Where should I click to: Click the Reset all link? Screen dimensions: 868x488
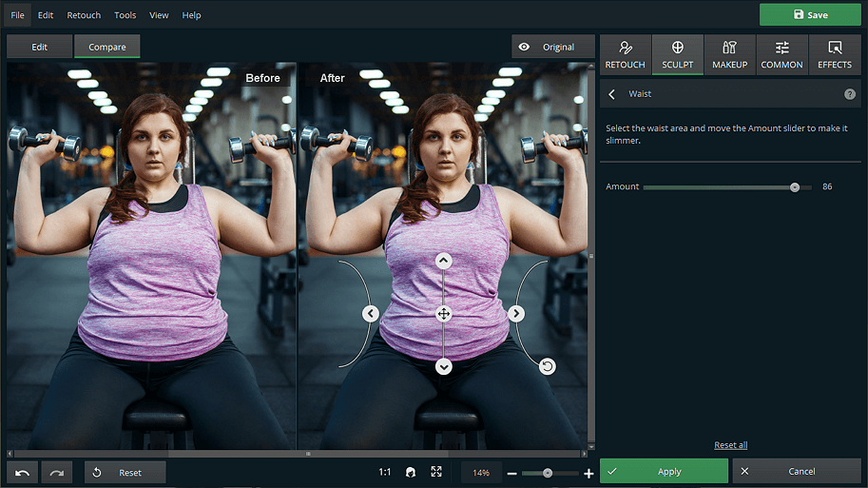pyautogui.click(x=731, y=445)
